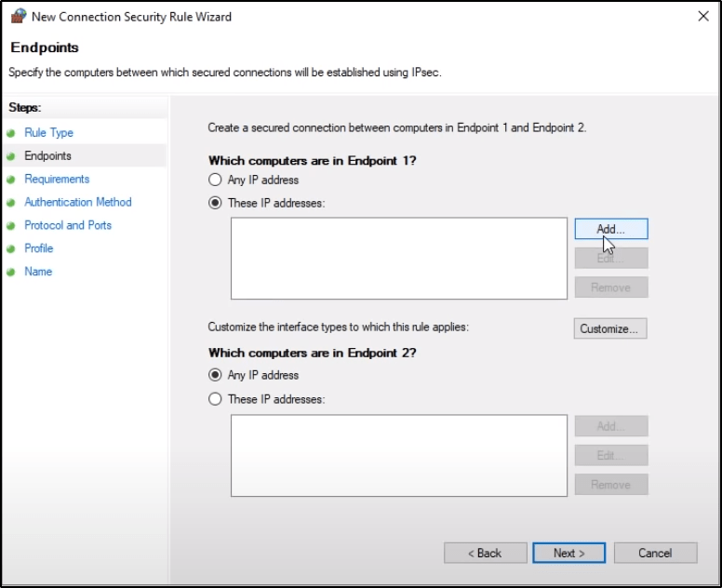
Task: Click the wizard icon in the title bar
Action: pyautogui.click(x=18, y=16)
